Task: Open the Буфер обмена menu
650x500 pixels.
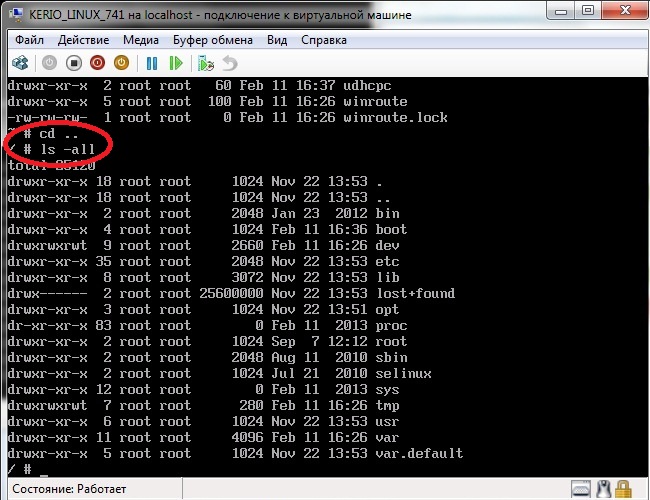Action: point(213,40)
